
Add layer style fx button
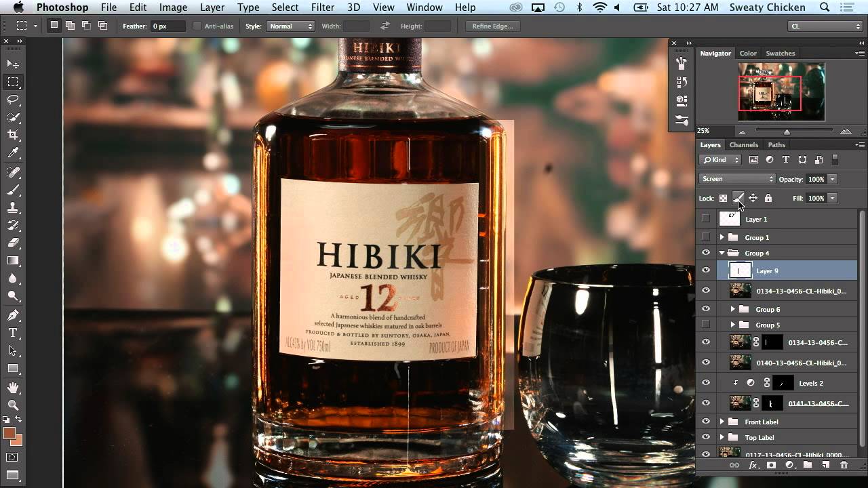(753, 465)
